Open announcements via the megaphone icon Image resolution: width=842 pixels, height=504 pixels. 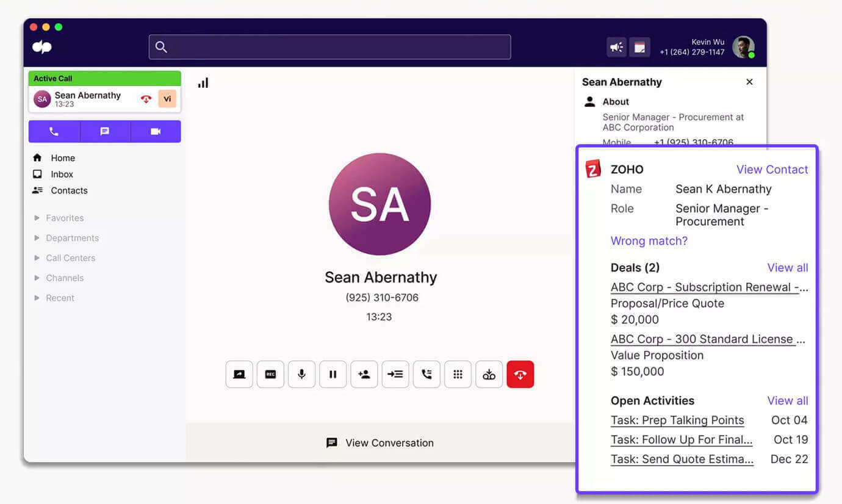616,46
